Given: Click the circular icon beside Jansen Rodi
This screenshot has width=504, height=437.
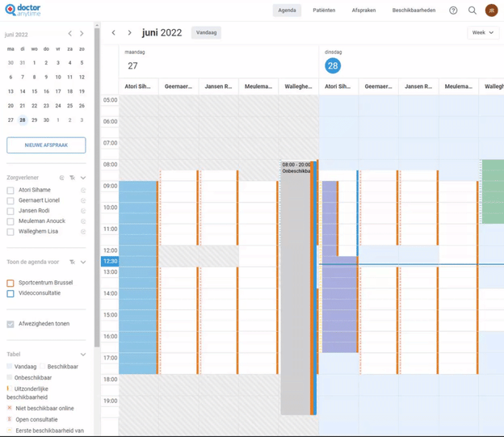Looking at the screenshot, I should 83,211.
